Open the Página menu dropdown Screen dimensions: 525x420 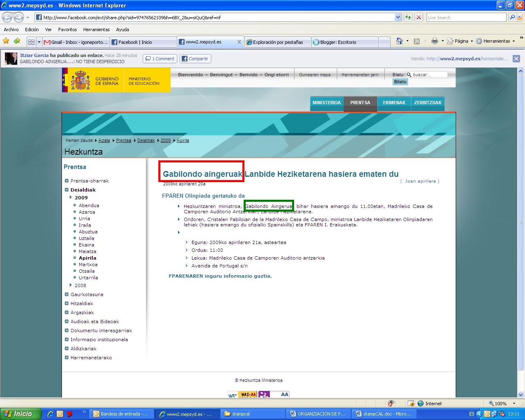460,41
